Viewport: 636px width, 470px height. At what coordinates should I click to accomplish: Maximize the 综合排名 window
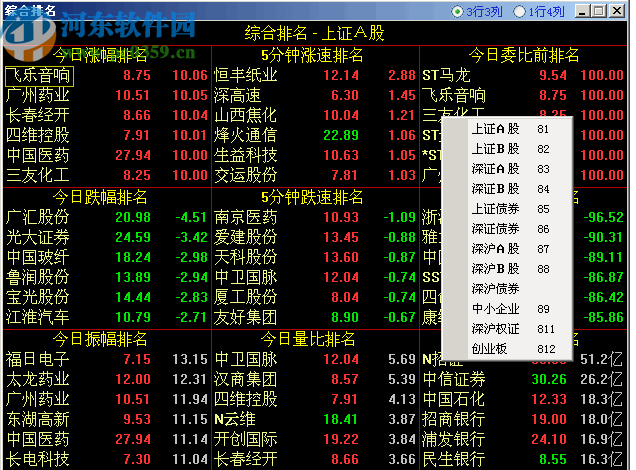599,11
